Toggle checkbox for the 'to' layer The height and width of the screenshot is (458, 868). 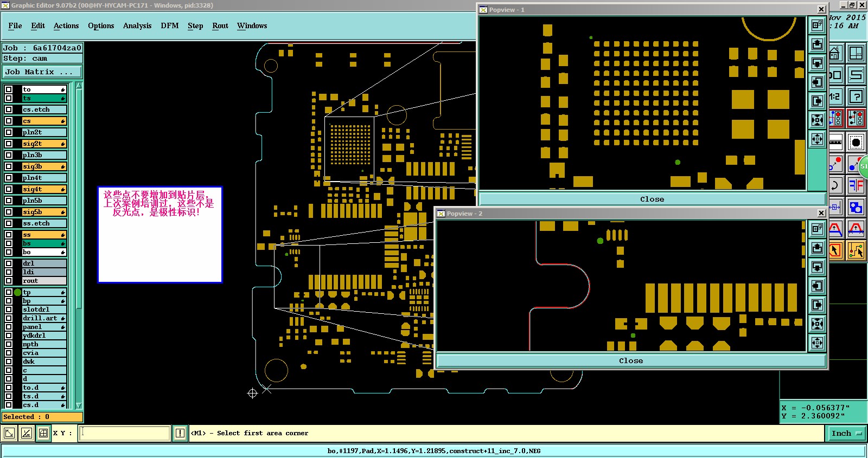coord(9,89)
